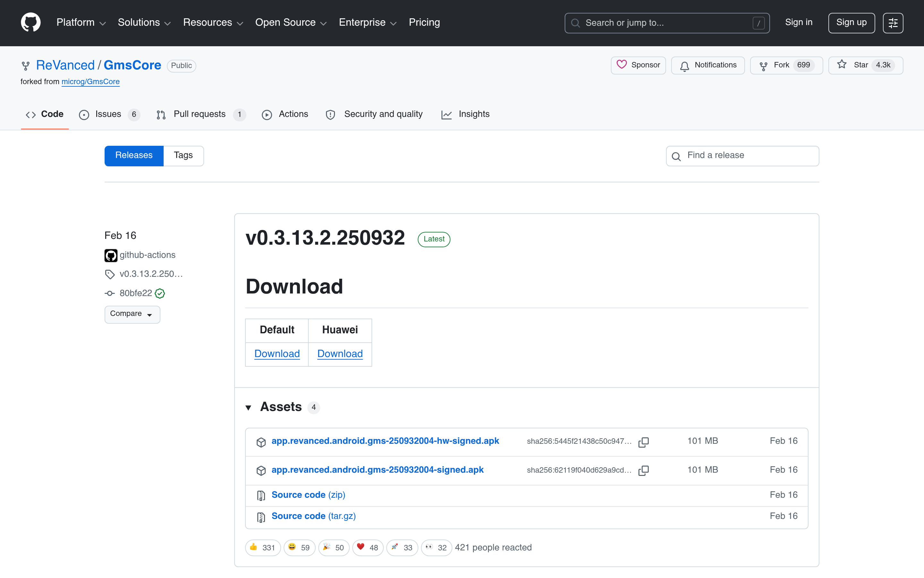924x578 pixels.
Task: Click the green verified check badge
Action: tap(159, 293)
